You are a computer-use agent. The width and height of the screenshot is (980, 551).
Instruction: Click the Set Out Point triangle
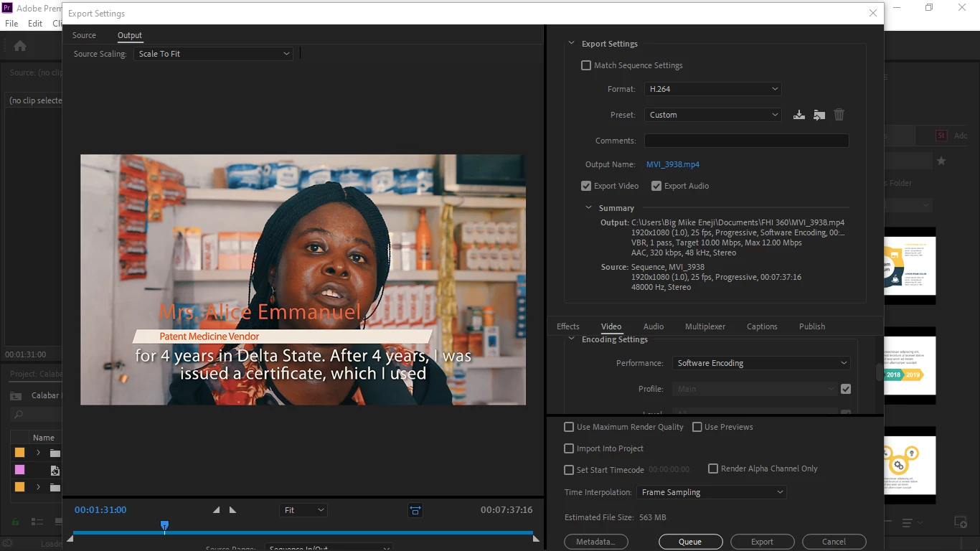pyautogui.click(x=232, y=510)
